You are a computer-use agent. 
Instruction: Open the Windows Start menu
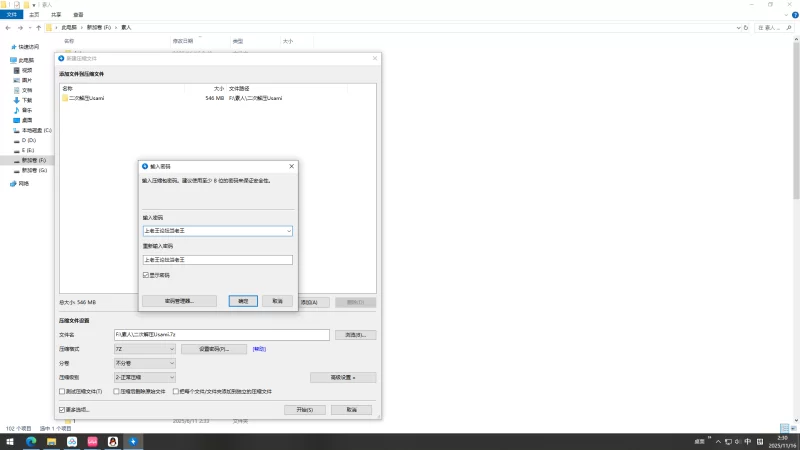pyautogui.click(x=10, y=442)
